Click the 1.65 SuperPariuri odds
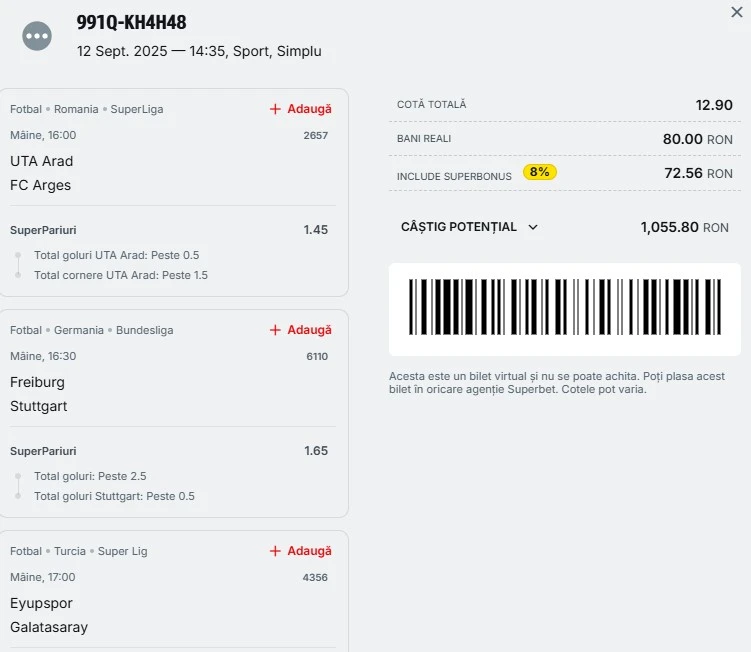 (316, 451)
